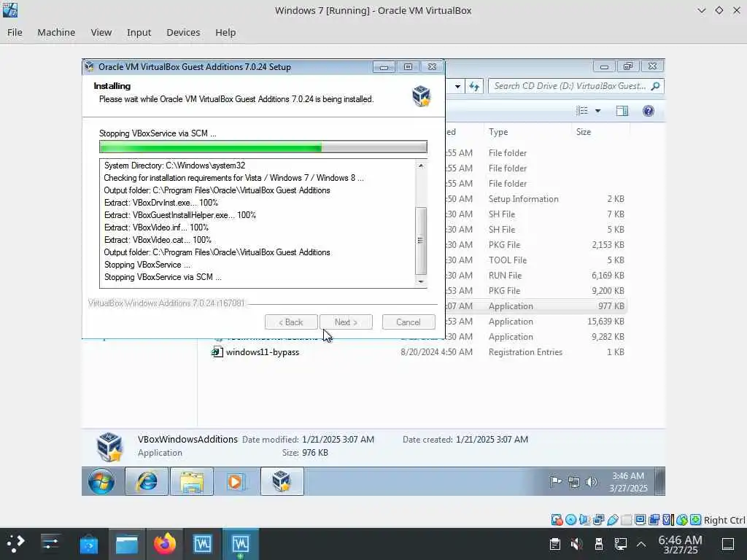Image resolution: width=747 pixels, height=560 pixels.
Task: Expand the view options dropdown arrow
Action: tap(598, 111)
